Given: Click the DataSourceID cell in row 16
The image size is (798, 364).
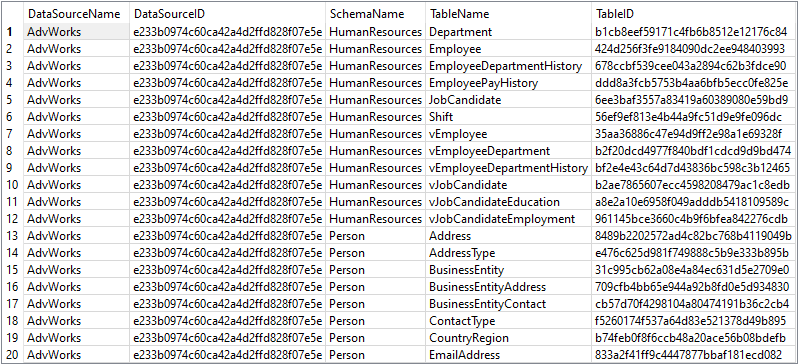Looking at the screenshot, I should [x=227, y=287].
